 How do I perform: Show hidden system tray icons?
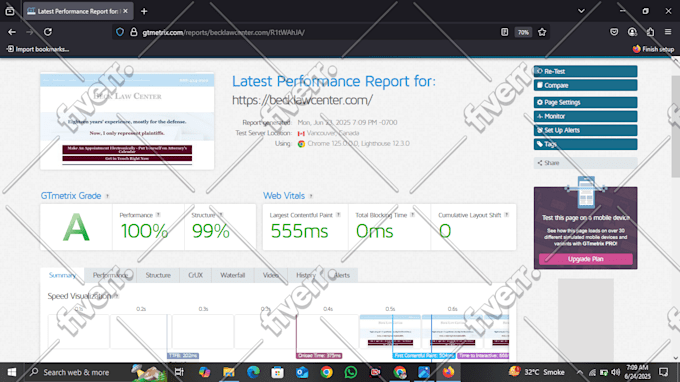tap(579, 372)
